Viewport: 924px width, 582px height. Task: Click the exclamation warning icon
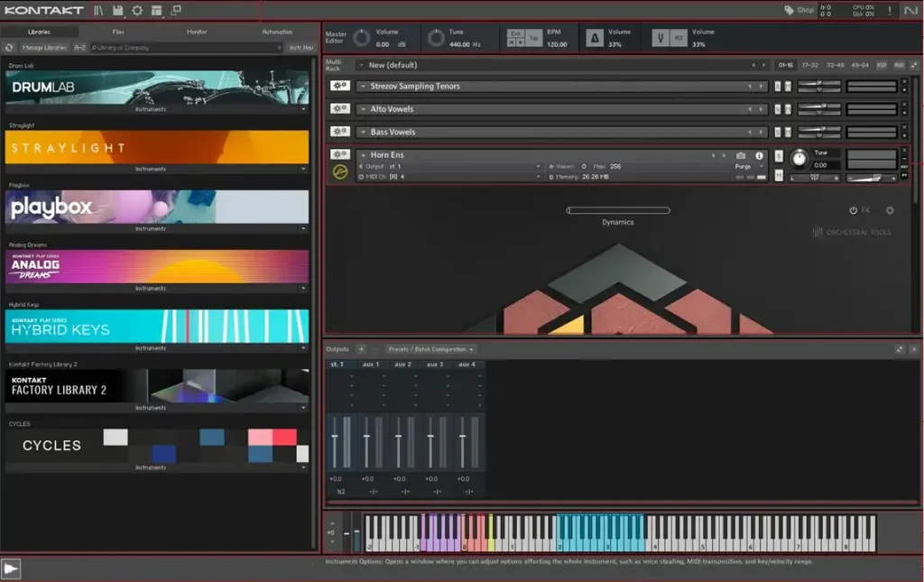click(890, 11)
